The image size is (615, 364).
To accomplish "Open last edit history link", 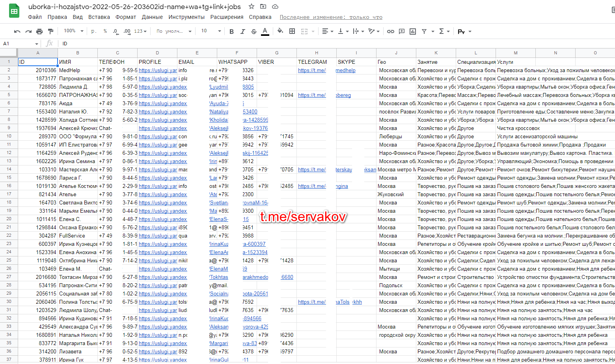I will pos(331,17).
